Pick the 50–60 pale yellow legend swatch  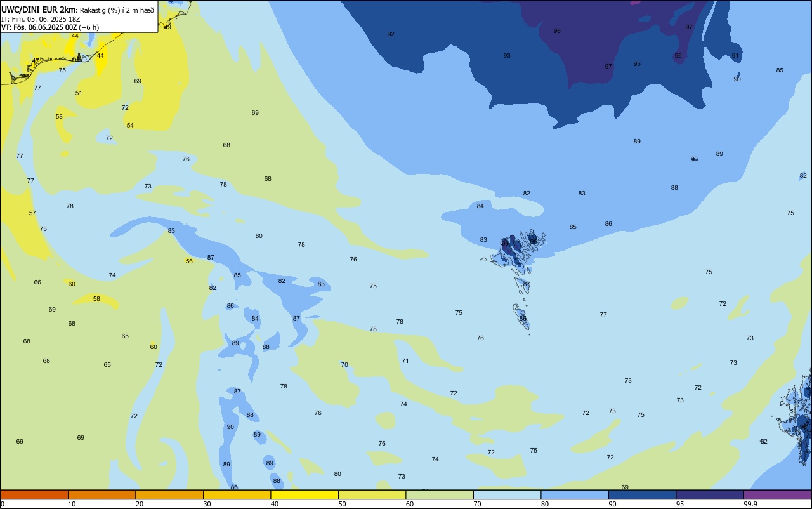point(372,494)
